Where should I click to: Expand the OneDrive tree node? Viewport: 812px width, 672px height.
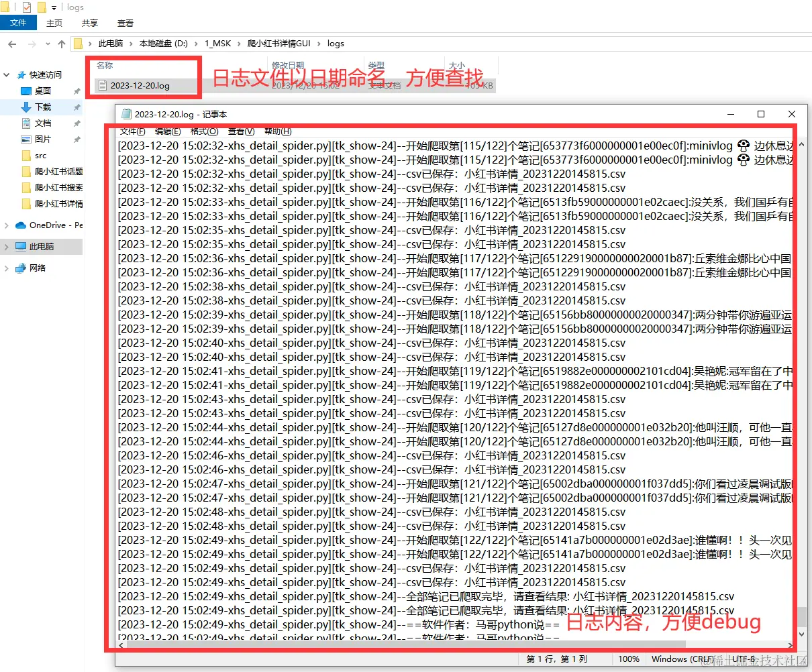tap(7, 225)
